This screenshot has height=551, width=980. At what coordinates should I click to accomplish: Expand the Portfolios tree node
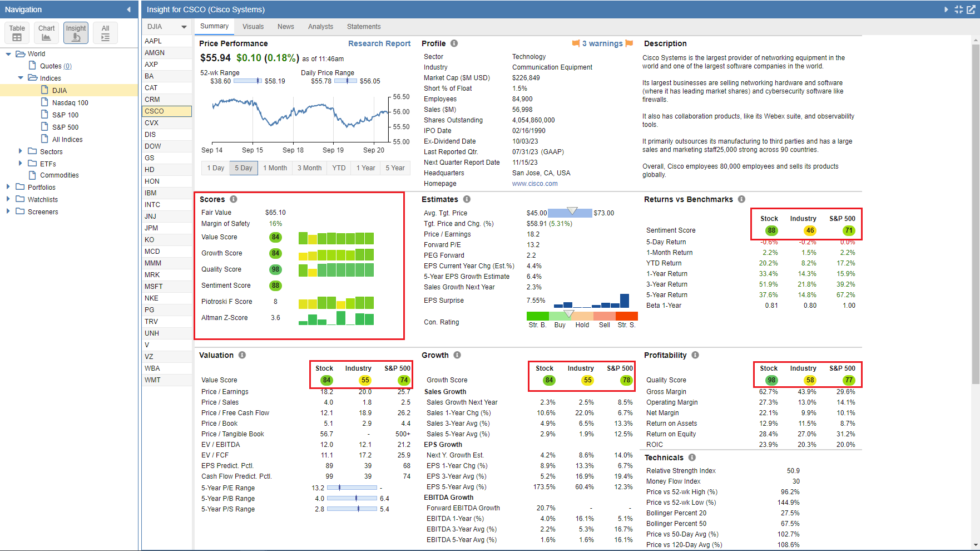tap(8, 187)
